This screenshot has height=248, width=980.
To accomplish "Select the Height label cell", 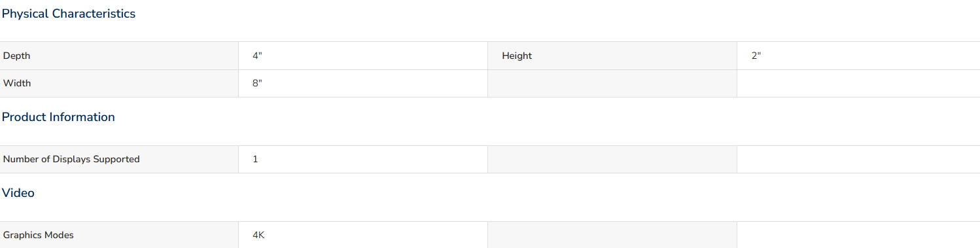I will [x=612, y=56].
